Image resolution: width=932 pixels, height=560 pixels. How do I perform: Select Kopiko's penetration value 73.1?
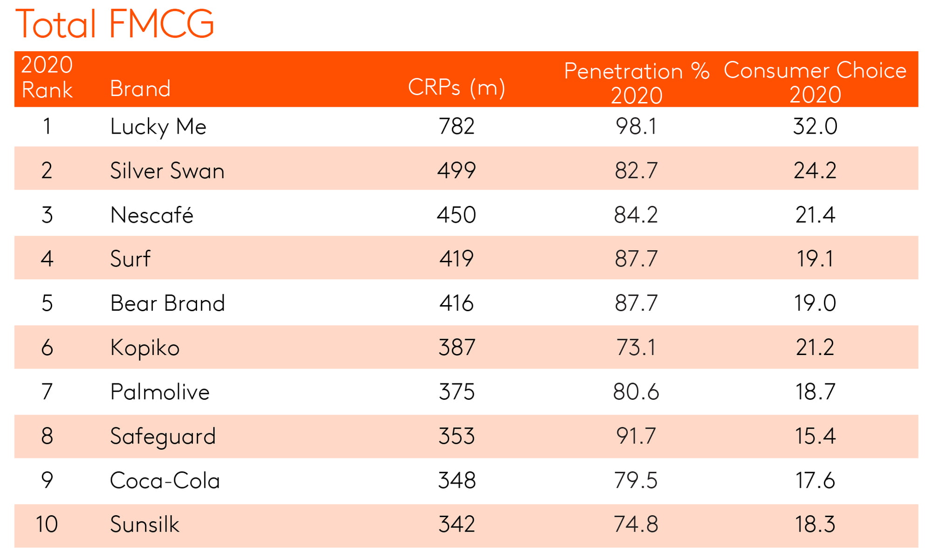coord(636,348)
